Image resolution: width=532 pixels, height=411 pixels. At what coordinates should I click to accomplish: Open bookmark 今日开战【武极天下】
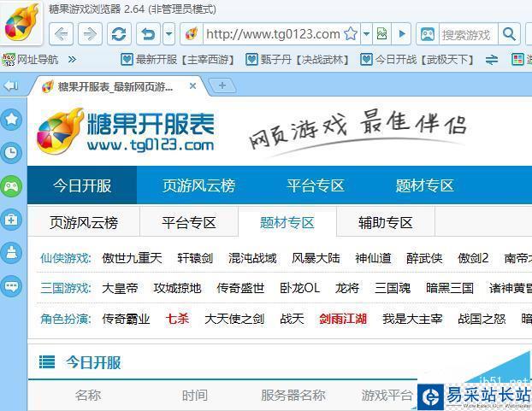pos(417,60)
